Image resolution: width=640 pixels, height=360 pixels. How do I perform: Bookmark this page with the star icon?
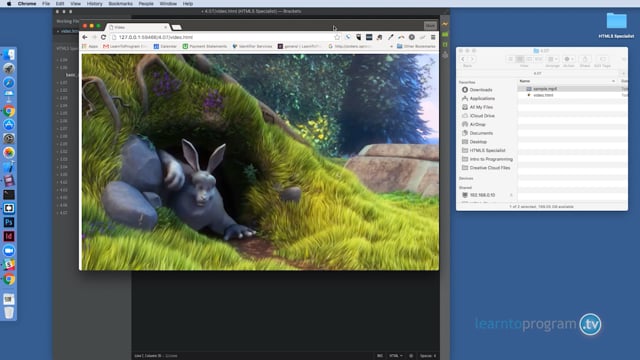pos(337,37)
